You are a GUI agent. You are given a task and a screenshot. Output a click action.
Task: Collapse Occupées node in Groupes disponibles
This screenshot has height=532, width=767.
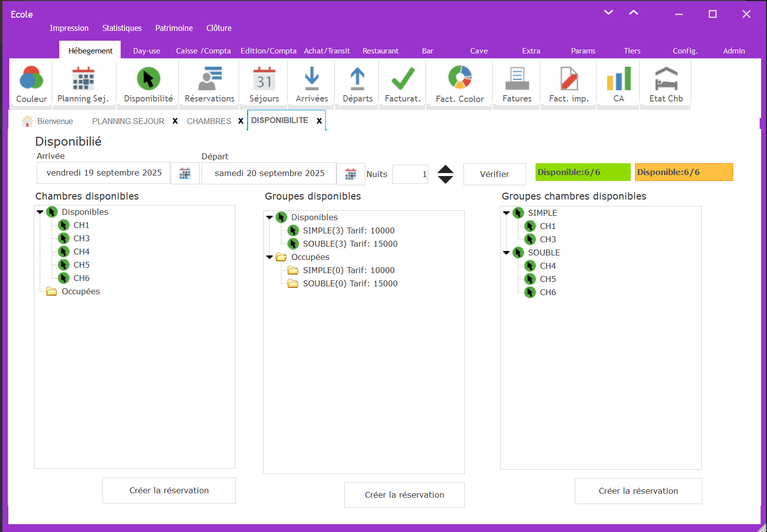(x=270, y=257)
